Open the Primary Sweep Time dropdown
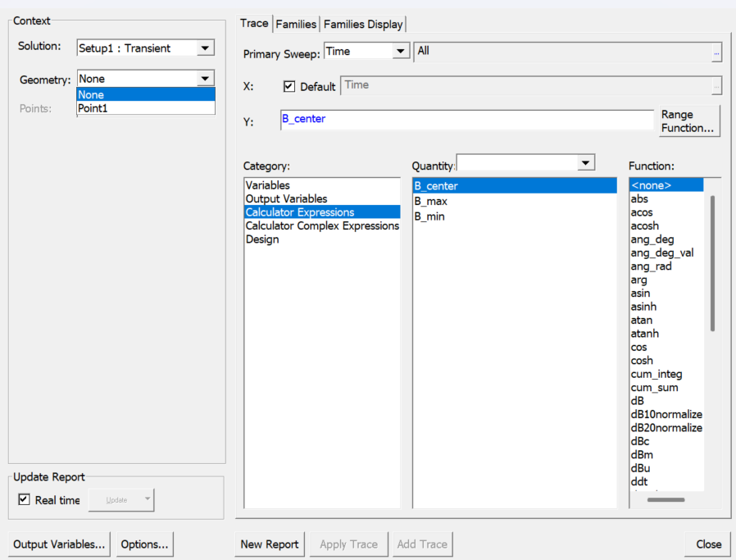The image size is (736, 560). point(400,52)
